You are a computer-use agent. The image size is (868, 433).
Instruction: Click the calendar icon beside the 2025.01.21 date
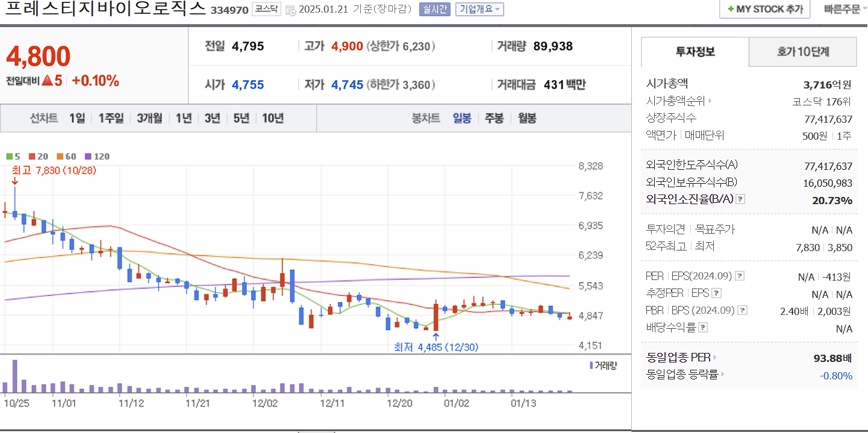tap(289, 10)
